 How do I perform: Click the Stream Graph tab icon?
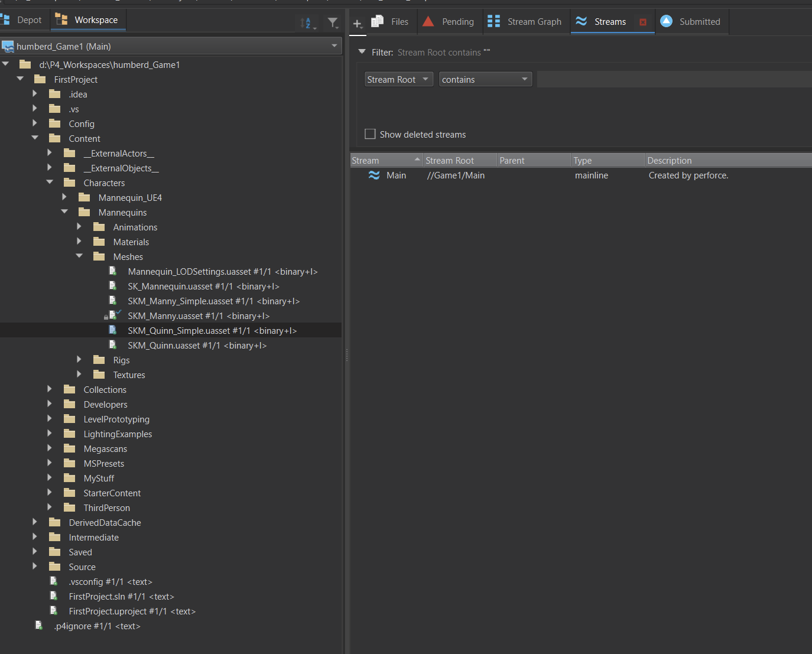tap(494, 22)
